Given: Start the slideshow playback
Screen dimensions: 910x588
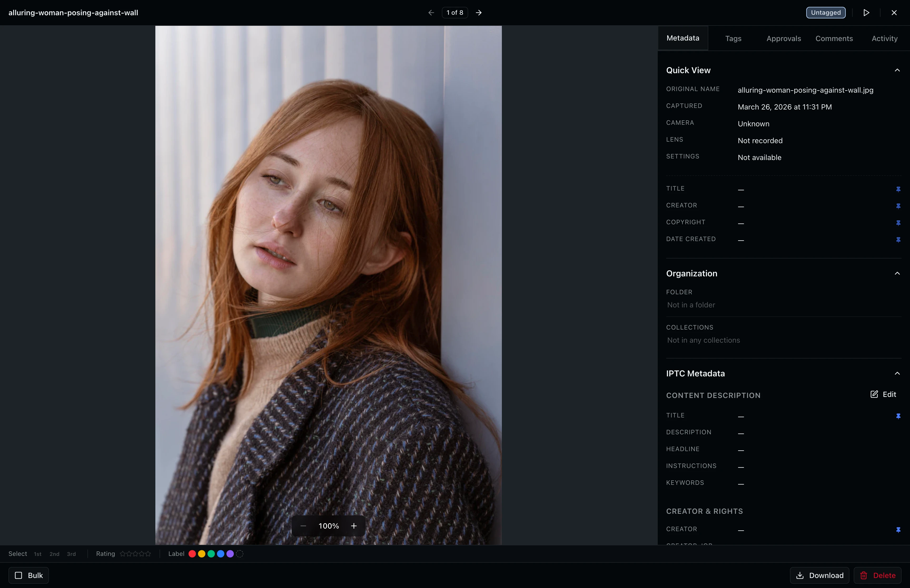Looking at the screenshot, I should pyautogui.click(x=866, y=12).
